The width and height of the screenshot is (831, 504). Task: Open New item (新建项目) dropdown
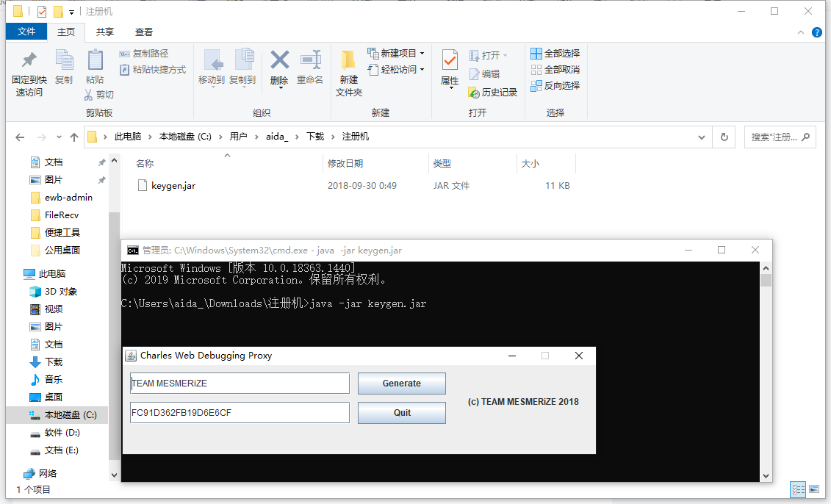396,54
